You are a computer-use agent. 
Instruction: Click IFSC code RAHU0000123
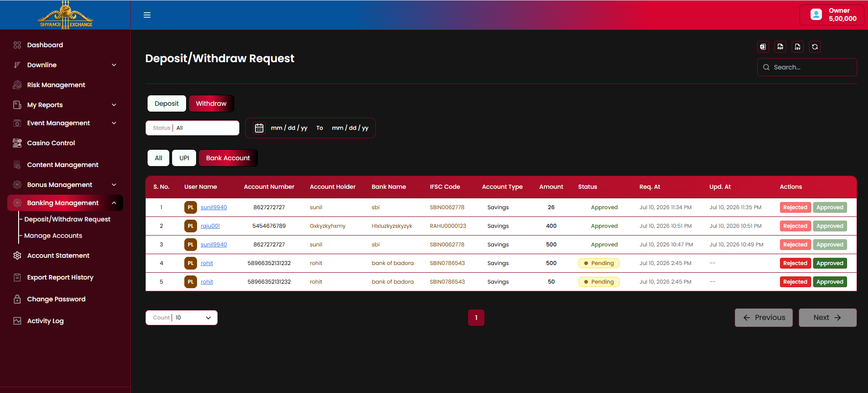click(448, 226)
